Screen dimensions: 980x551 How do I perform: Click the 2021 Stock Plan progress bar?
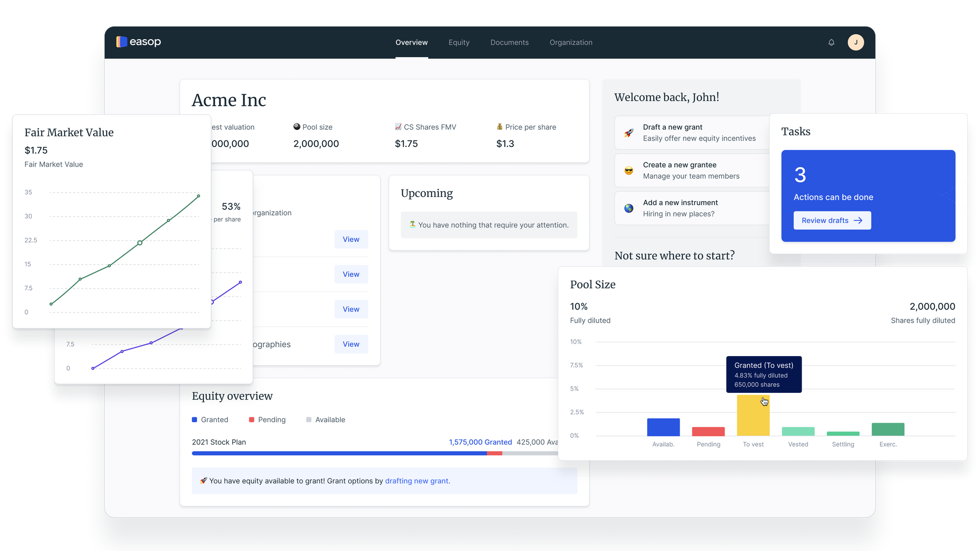343,454
